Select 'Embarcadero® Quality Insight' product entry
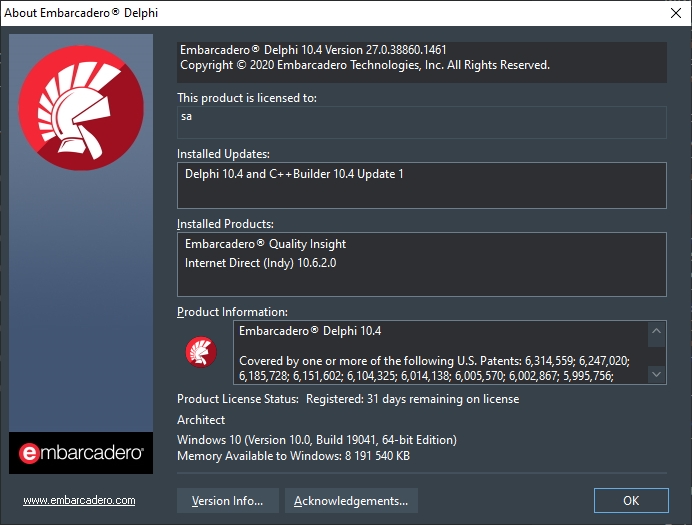This screenshot has width=692, height=525. coord(265,244)
